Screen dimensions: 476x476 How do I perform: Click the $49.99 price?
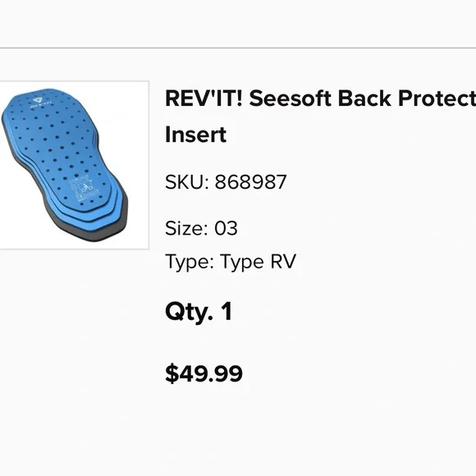(204, 373)
